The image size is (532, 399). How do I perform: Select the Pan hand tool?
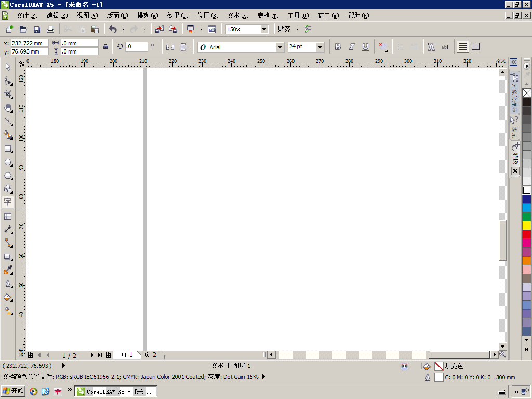(x=8, y=108)
